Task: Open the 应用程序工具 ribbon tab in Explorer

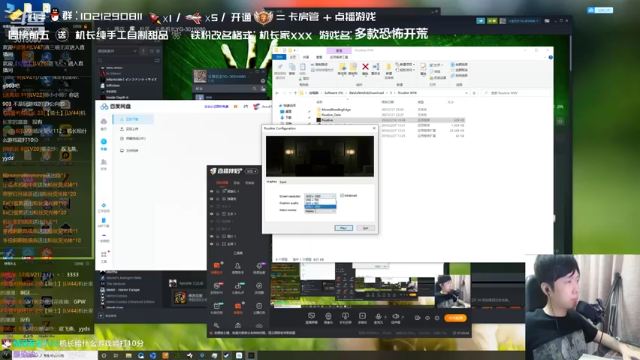Action: coord(339,57)
